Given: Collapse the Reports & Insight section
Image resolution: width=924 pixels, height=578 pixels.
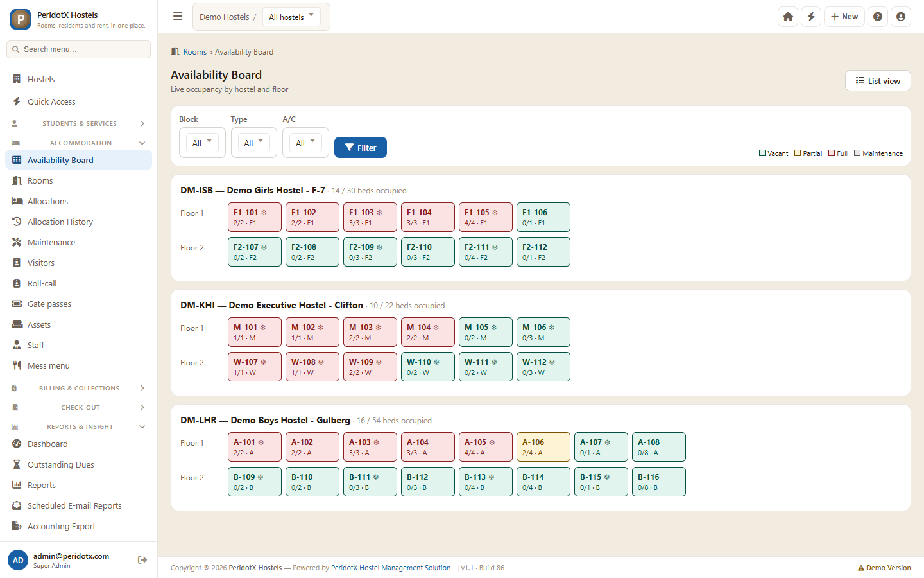Looking at the screenshot, I should pyautogui.click(x=78, y=426).
